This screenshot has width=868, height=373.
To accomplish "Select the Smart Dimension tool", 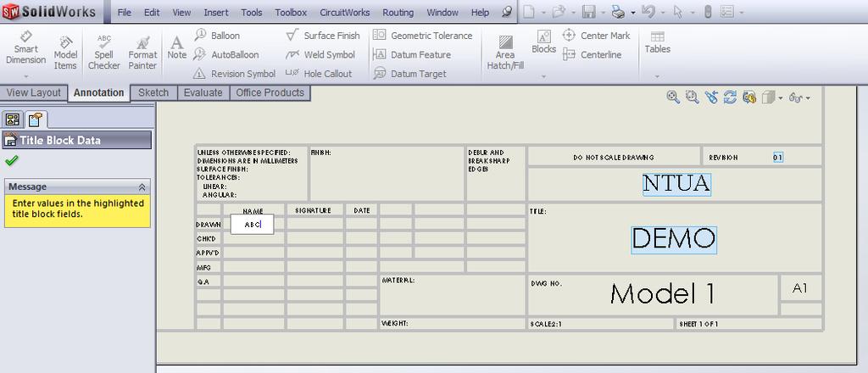I will (25, 48).
